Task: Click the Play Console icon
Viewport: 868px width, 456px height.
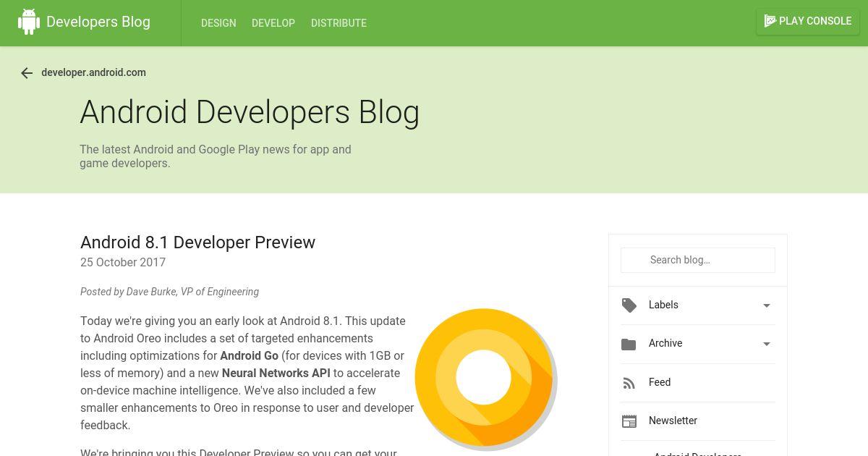Action: (770, 21)
